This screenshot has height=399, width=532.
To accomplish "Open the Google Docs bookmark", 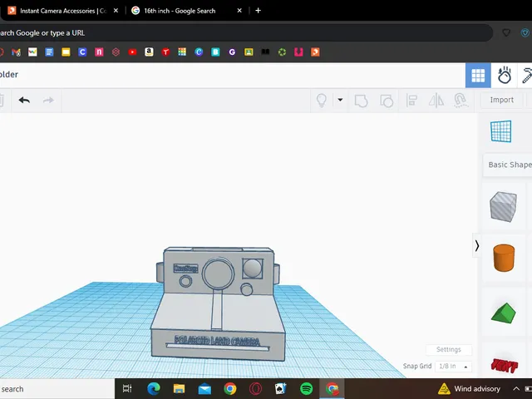I will pos(49,52).
